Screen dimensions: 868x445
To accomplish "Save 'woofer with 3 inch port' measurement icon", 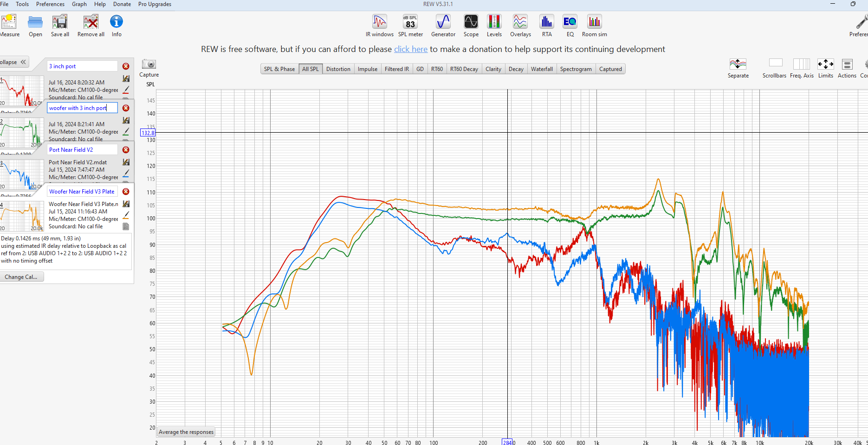I will (x=126, y=121).
